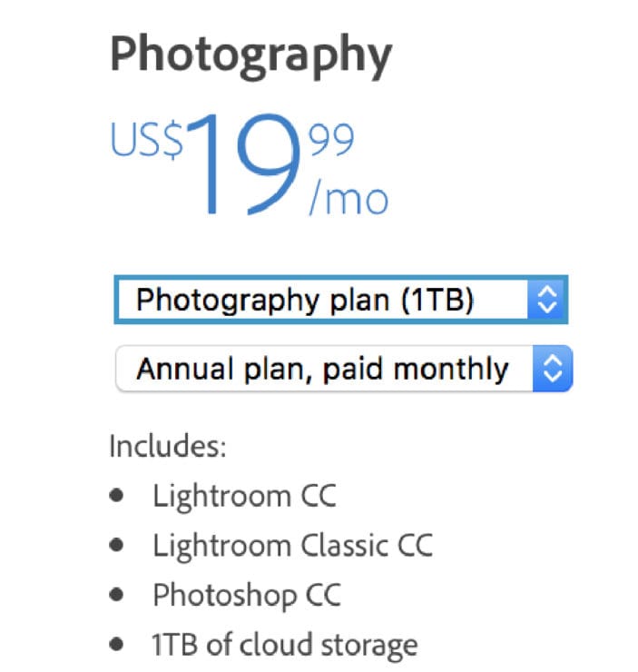Open the Photography plan (1TB) dropdown
The height and width of the screenshot is (672, 638).
coord(341,300)
